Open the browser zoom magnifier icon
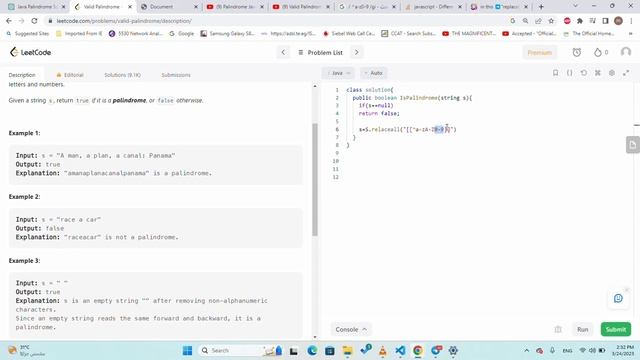 pyautogui.click(x=525, y=20)
